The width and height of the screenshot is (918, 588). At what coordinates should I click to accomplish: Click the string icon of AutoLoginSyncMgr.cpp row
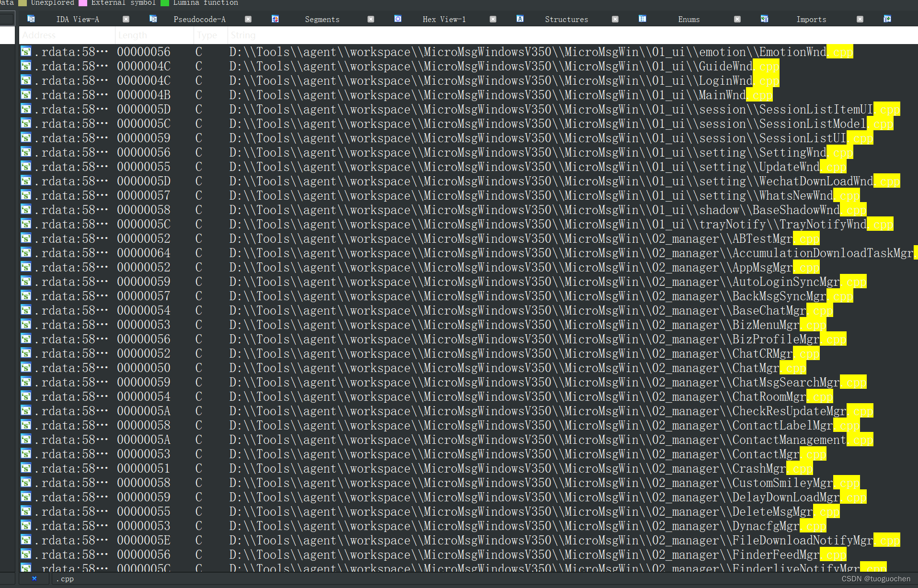[26, 282]
